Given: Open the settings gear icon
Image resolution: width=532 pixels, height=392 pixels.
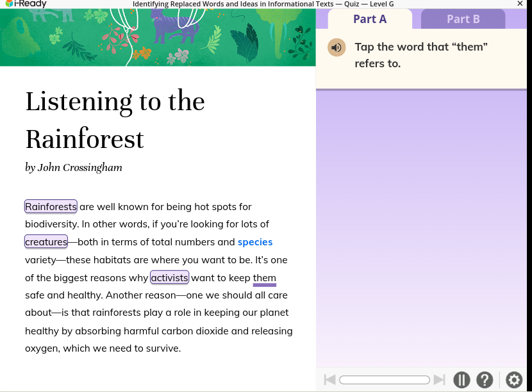Looking at the screenshot, I should tap(514, 380).
